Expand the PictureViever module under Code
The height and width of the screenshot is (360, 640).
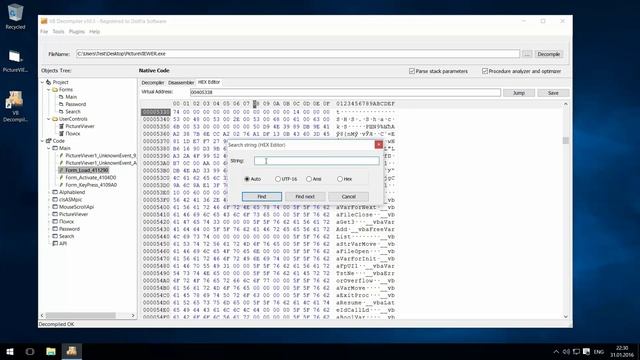(49, 214)
